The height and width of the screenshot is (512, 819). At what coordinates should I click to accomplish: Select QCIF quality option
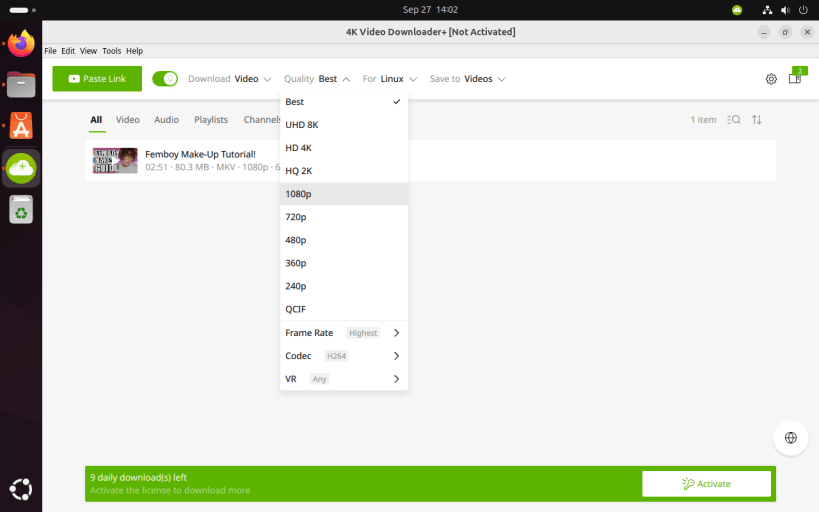[344, 309]
